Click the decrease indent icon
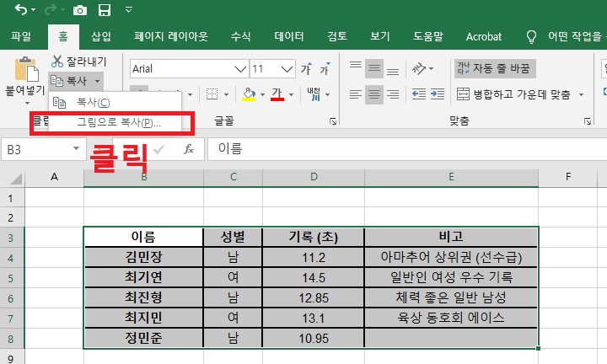This screenshot has width=607, height=364. [x=419, y=94]
